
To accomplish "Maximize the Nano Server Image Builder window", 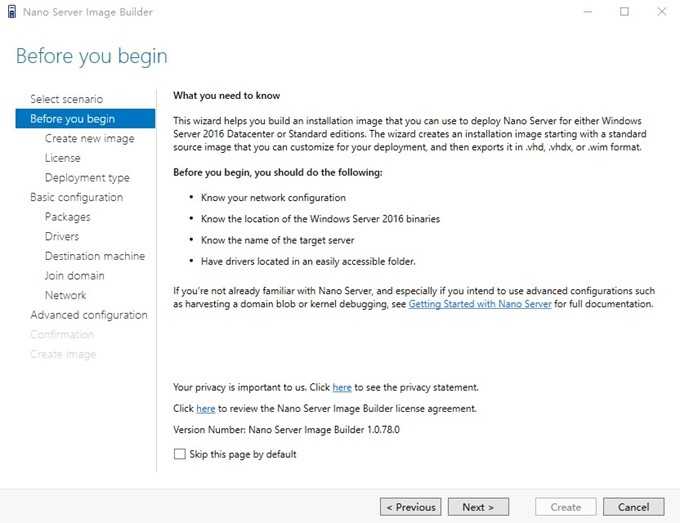I will coord(624,12).
